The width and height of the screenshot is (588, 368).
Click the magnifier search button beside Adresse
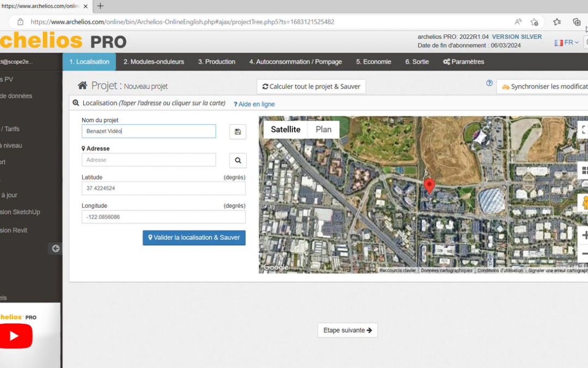pyautogui.click(x=238, y=160)
